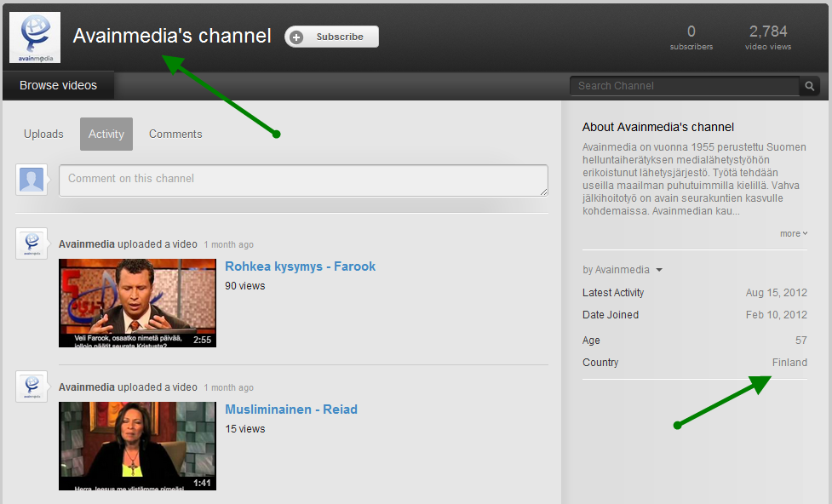Play the Musliminainen - Reiad thumbnail

click(x=137, y=446)
